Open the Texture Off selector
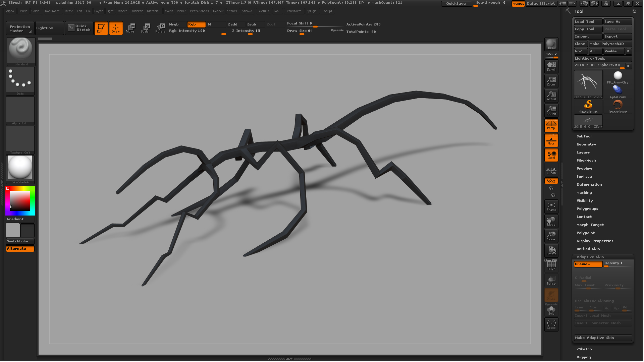The width and height of the screenshot is (644, 362). 20,140
